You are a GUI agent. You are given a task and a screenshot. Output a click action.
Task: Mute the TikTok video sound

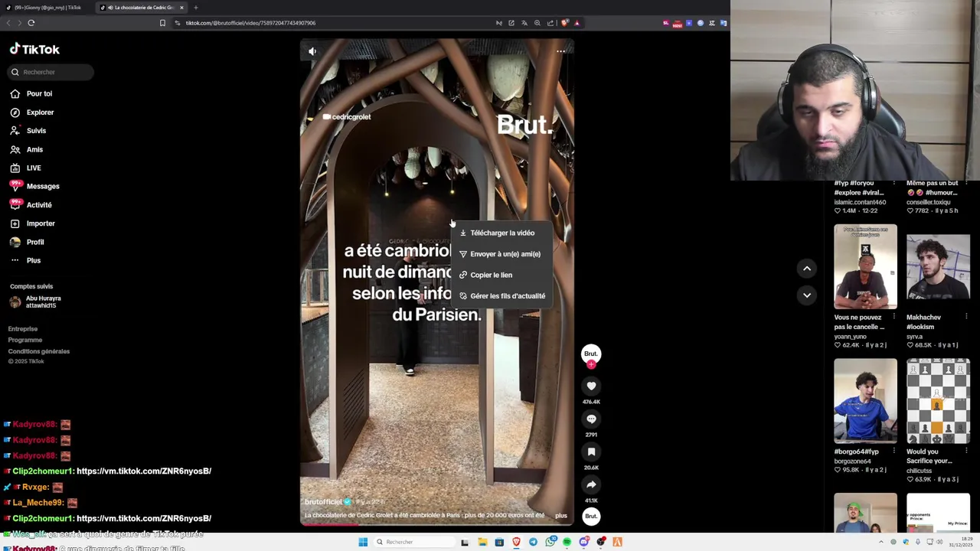[x=312, y=51]
